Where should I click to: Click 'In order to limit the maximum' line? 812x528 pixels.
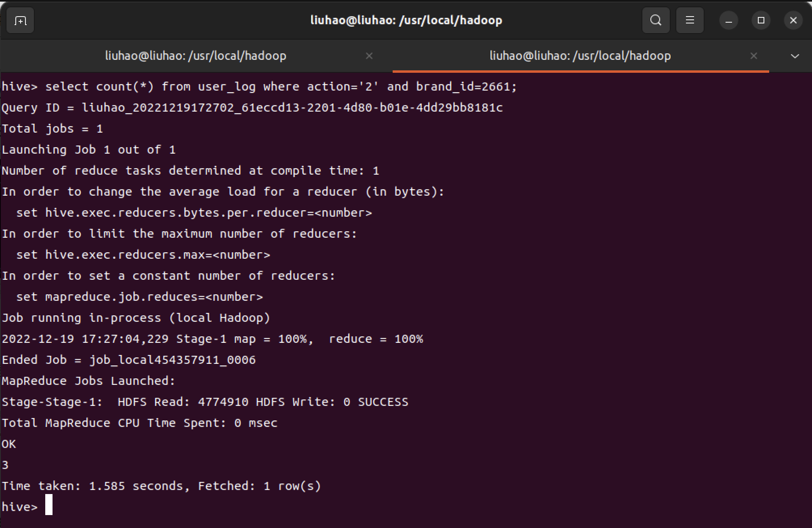(180, 234)
